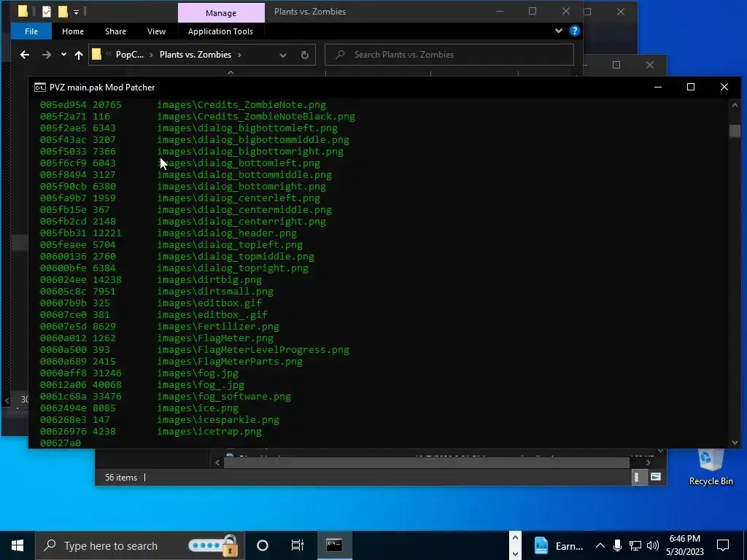Screen dimensions: 747x560
Task: Click the taskbar toolbar down arrow
Action: [x=515, y=554]
